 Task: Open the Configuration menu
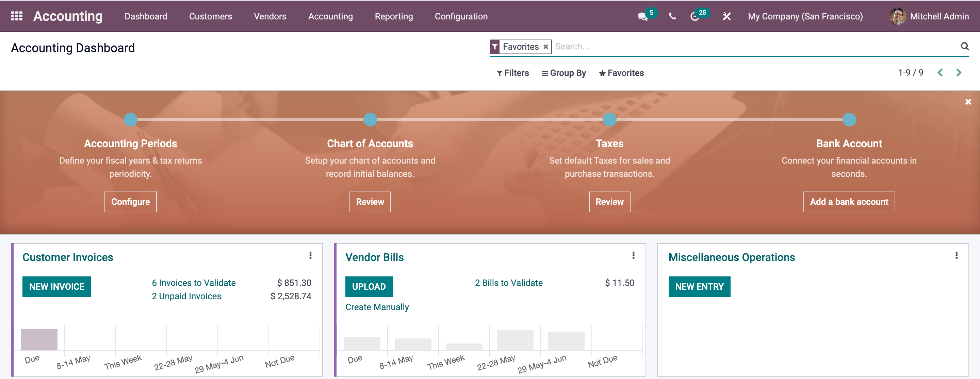pos(461,16)
